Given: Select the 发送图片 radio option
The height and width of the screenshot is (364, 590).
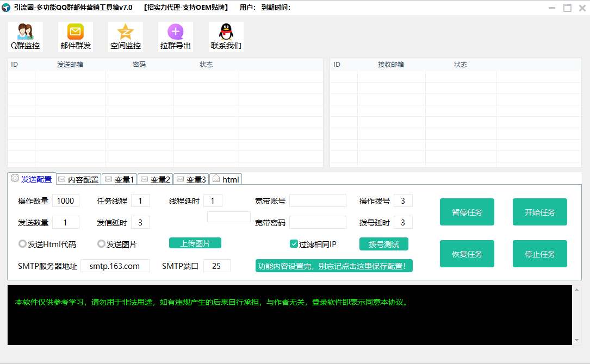Looking at the screenshot, I should click(101, 244).
